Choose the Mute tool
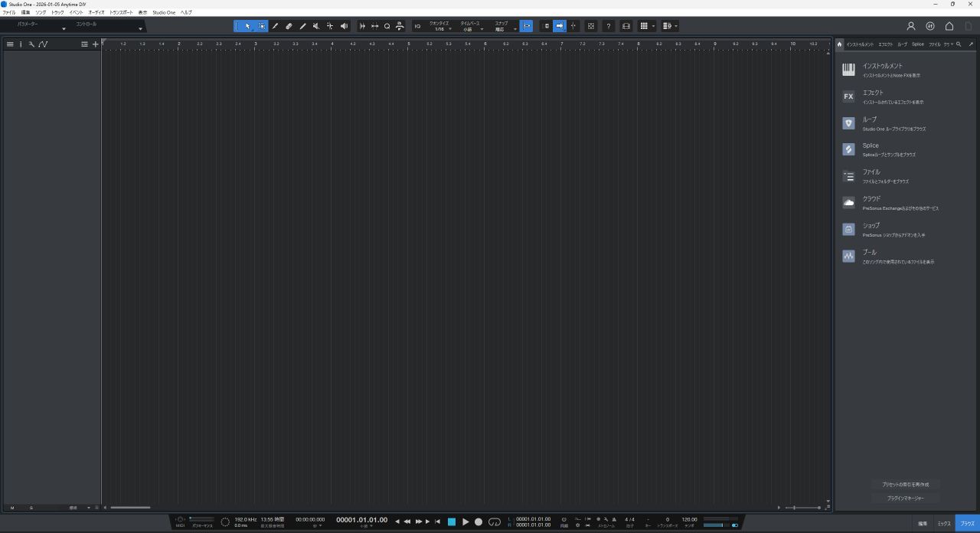 [316, 26]
